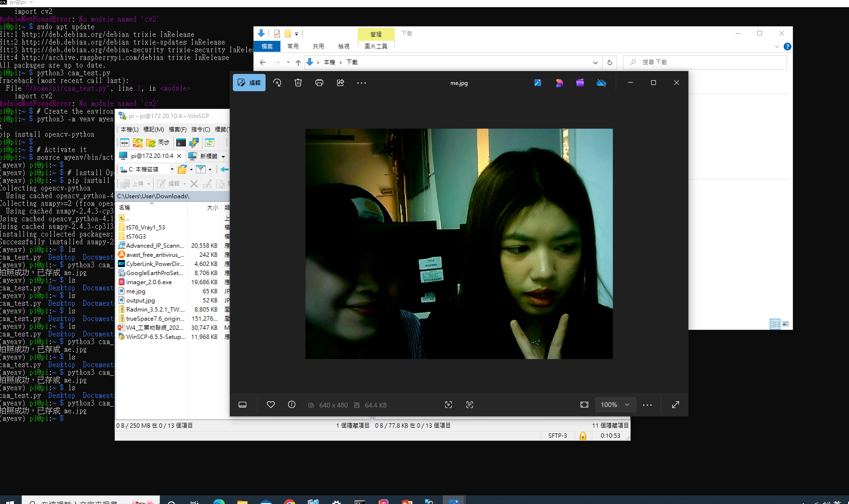Mark me.jpg as a favorite with the heart
Viewport: 849px width, 504px height.
pyautogui.click(x=270, y=405)
